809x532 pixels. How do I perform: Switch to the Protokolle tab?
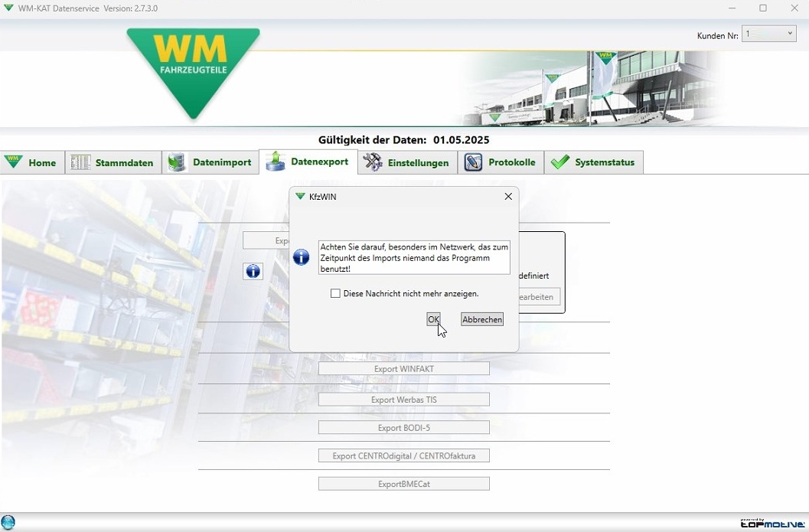pyautogui.click(x=501, y=162)
